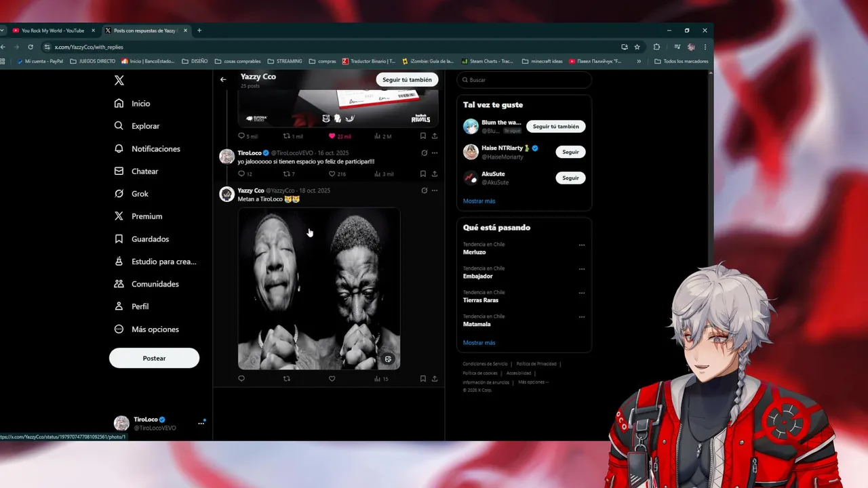Open a new browser tab

coord(199,30)
